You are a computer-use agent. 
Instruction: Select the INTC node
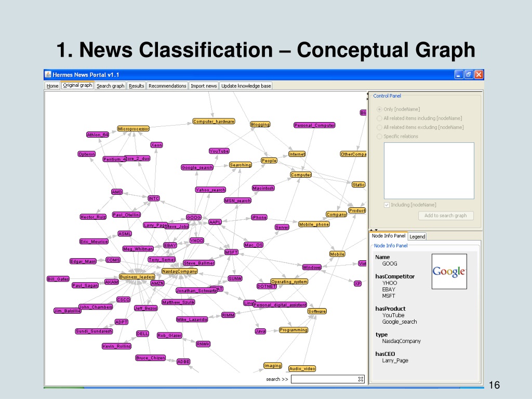tap(154, 198)
